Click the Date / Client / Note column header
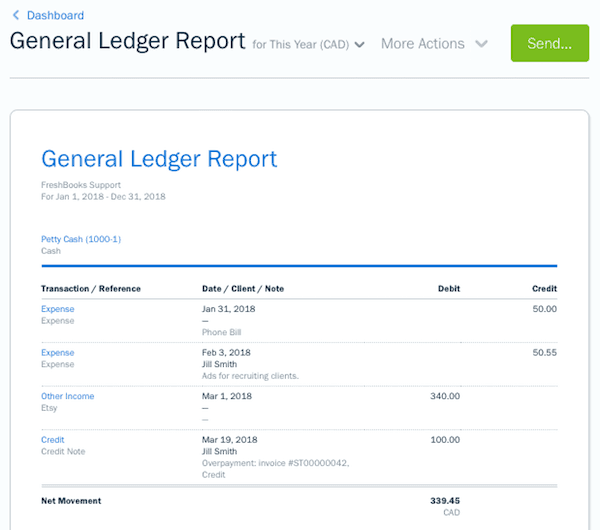Image resolution: width=600 pixels, height=530 pixels. [x=243, y=289]
